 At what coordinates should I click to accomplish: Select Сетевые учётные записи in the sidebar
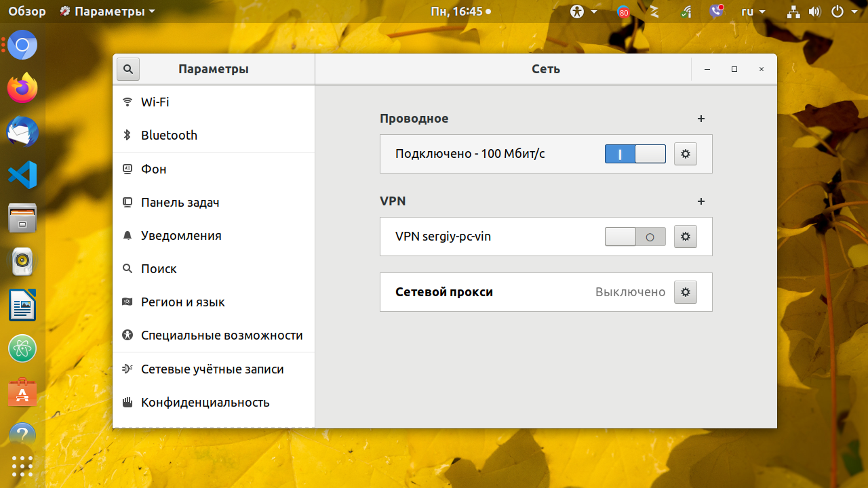coord(214,369)
